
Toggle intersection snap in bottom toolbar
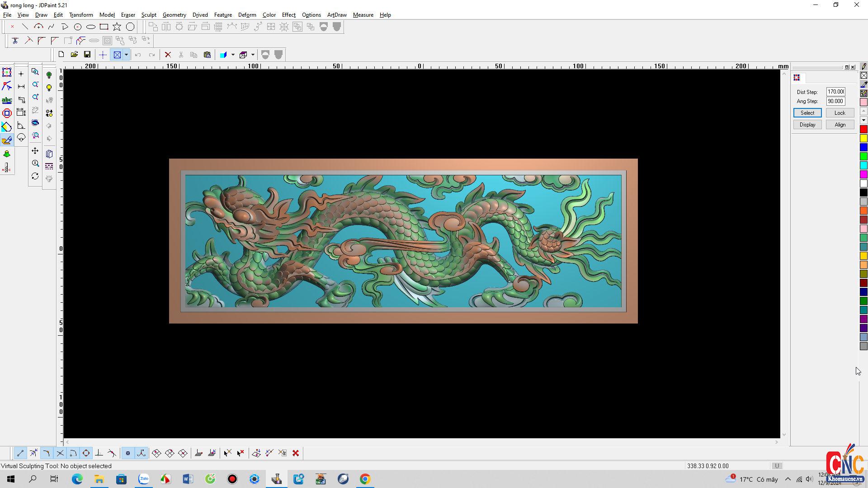tap(60, 453)
